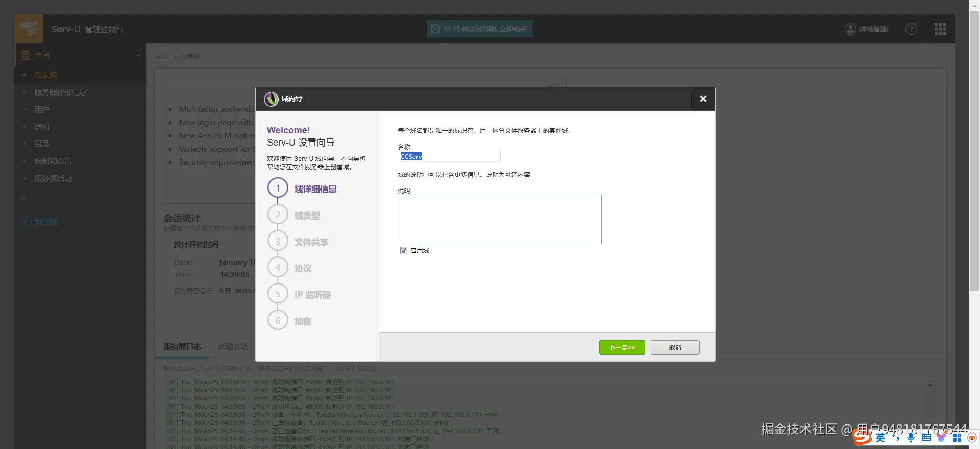Open the apps grid menu icon

[x=940, y=29]
